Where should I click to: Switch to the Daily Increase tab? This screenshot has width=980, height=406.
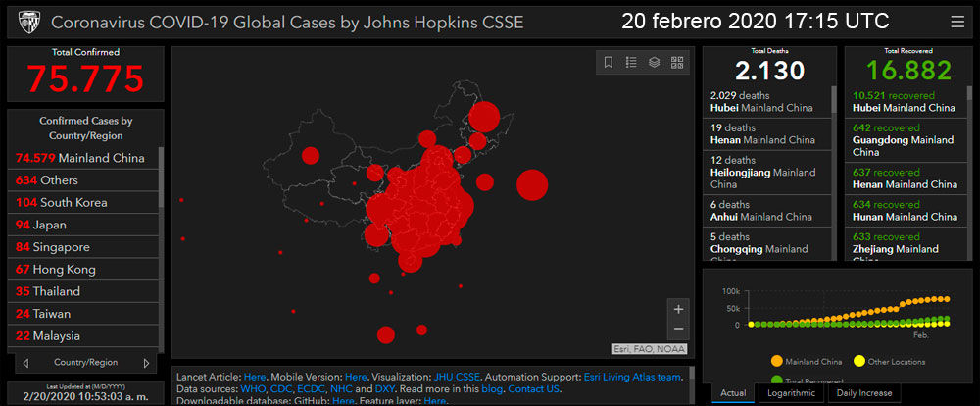point(864,393)
